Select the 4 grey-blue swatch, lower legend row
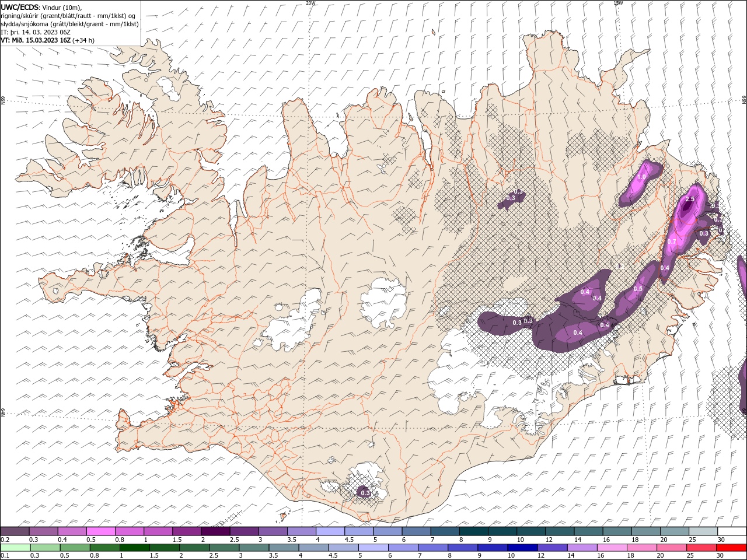This screenshot has height=560, width=747. click(x=313, y=548)
